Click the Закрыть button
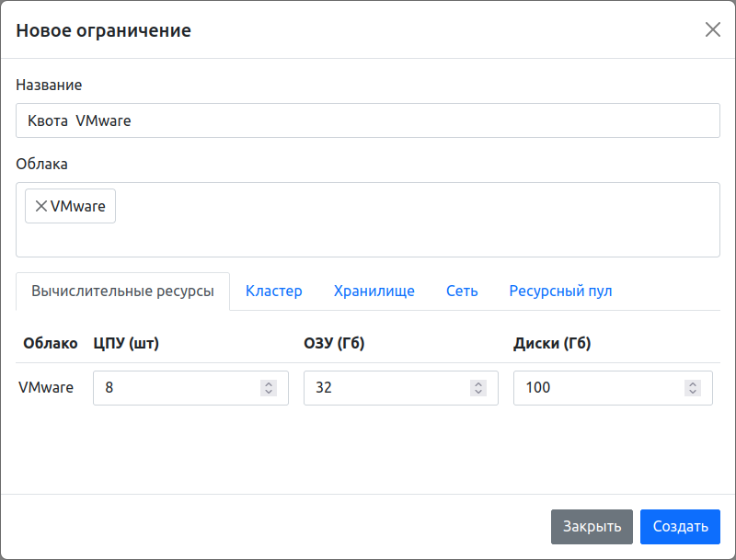 pos(592,527)
